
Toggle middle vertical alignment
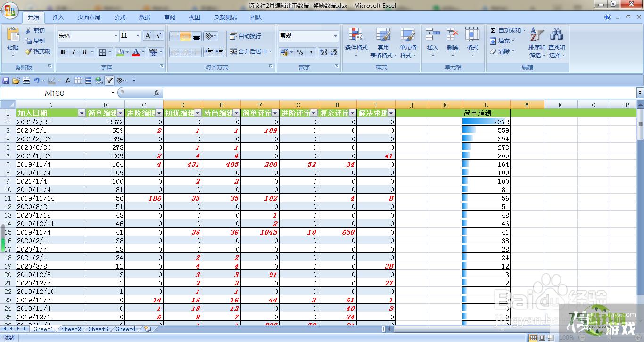pyautogui.click(x=186, y=36)
